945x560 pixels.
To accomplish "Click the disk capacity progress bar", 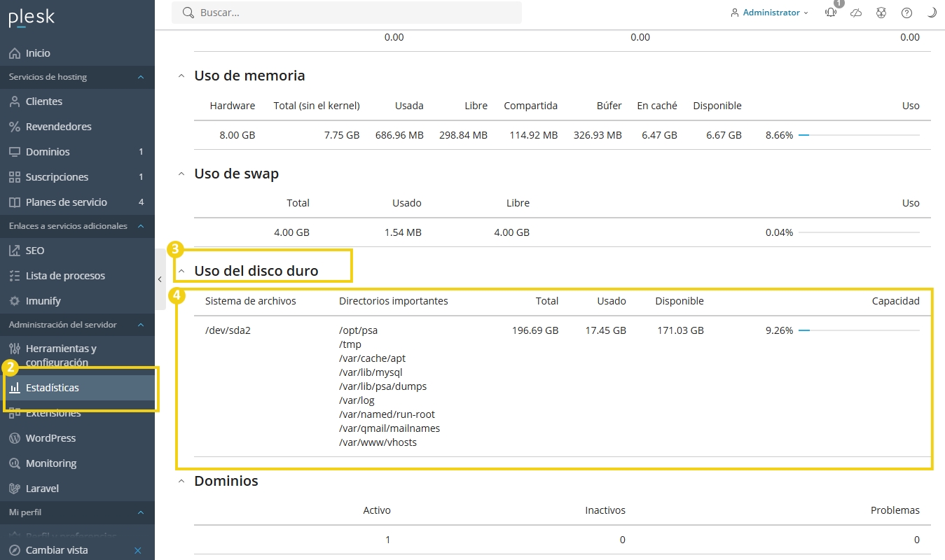I will point(859,330).
